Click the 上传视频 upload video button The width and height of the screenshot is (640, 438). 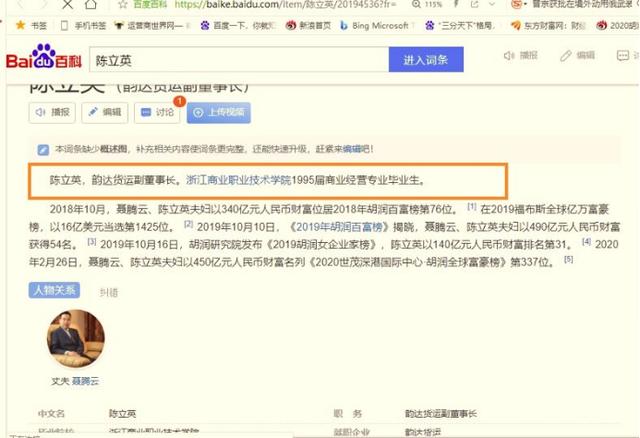point(219,112)
